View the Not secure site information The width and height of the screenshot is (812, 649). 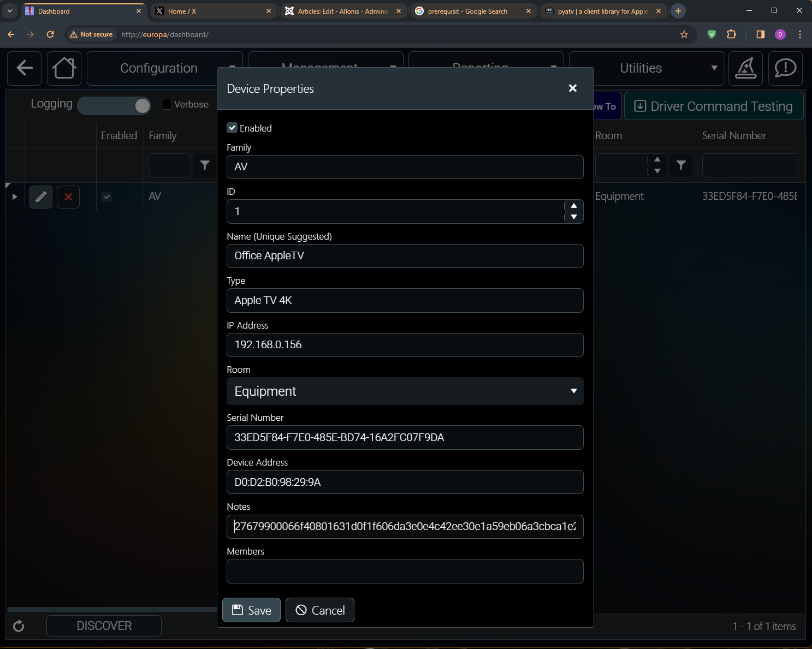click(x=91, y=34)
